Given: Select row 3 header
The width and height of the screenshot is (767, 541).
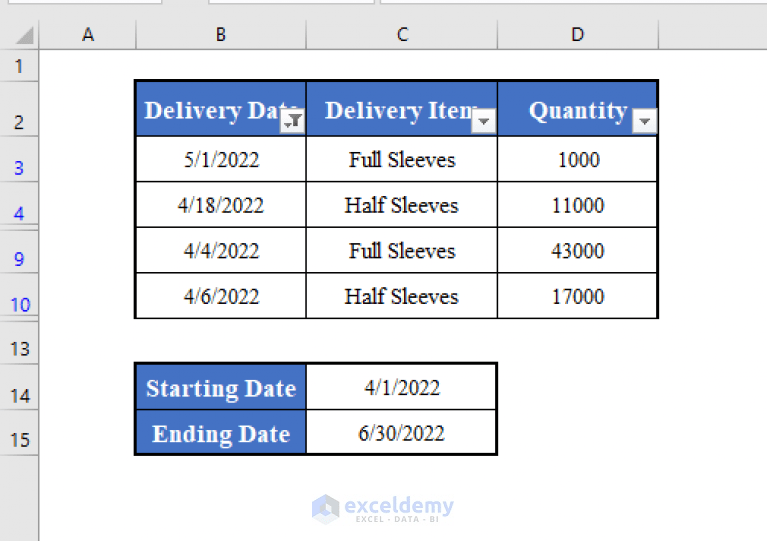Looking at the screenshot, I should [19, 159].
